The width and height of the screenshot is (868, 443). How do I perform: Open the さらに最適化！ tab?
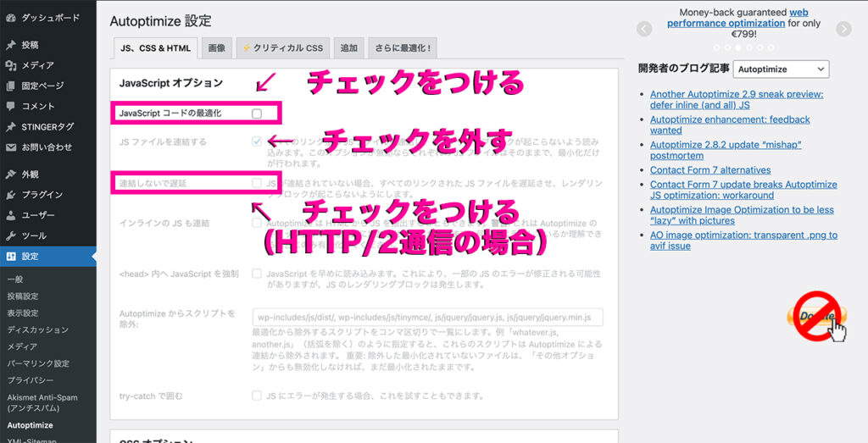pyautogui.click(x=403, y=48)
